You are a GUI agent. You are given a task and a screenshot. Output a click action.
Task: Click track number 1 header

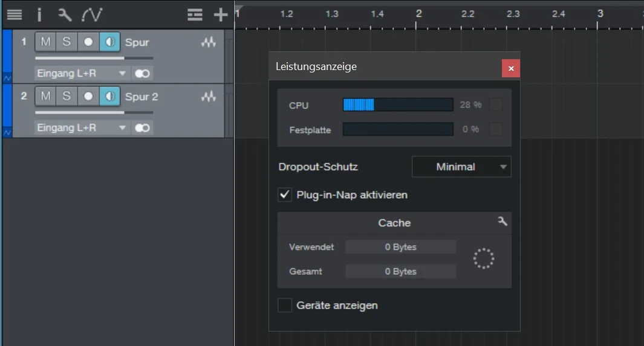tap(24, 42)
